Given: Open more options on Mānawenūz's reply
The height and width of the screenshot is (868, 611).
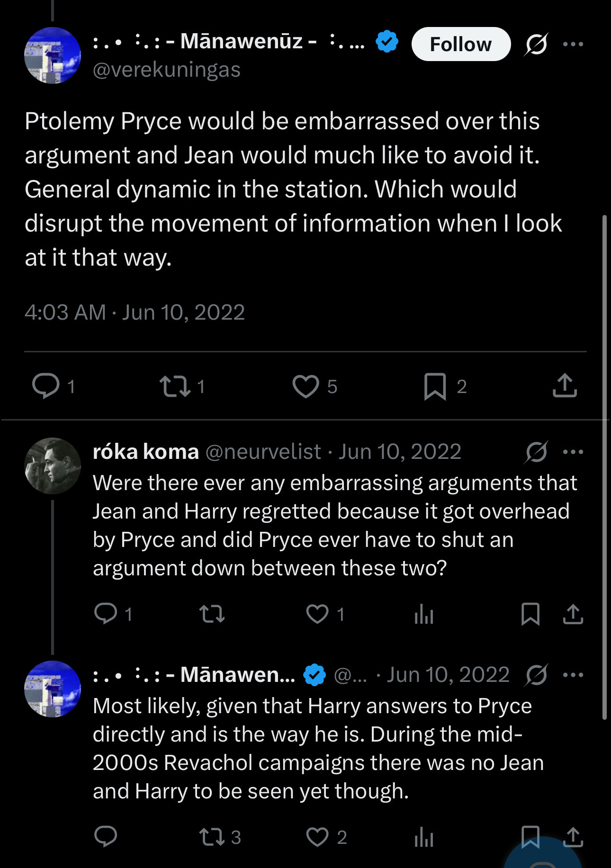Looking at the screenshot, I should click(x=573, y=675).
